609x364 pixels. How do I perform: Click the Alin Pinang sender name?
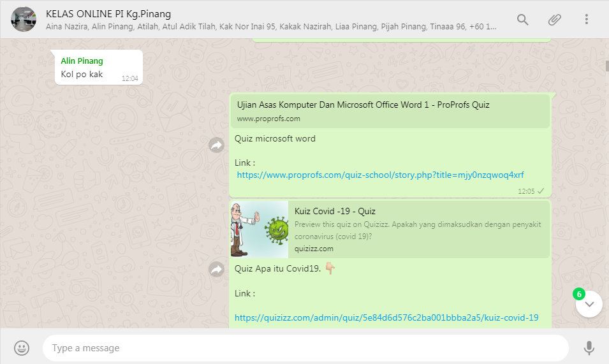tap(82, 61)
